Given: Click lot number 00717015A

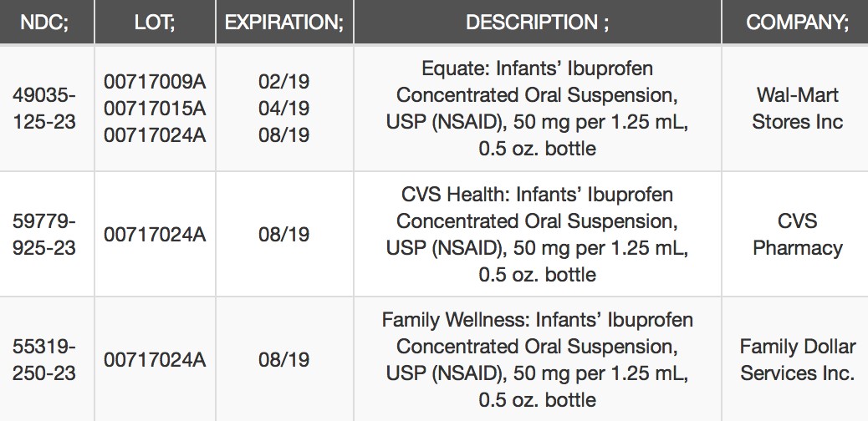Looking at the screenshot, I should [155, 109].
